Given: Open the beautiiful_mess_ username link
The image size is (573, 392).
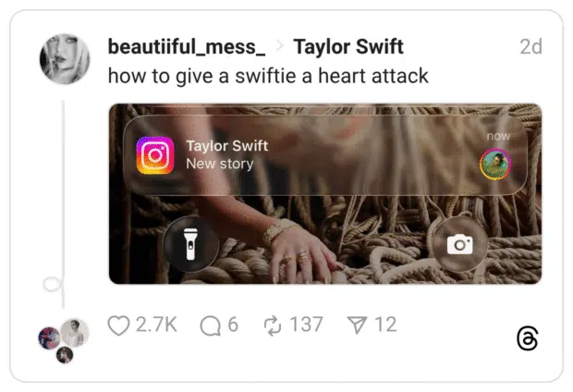Looking at the screenshot, I should pyautogui.click(x=187, y=47).
